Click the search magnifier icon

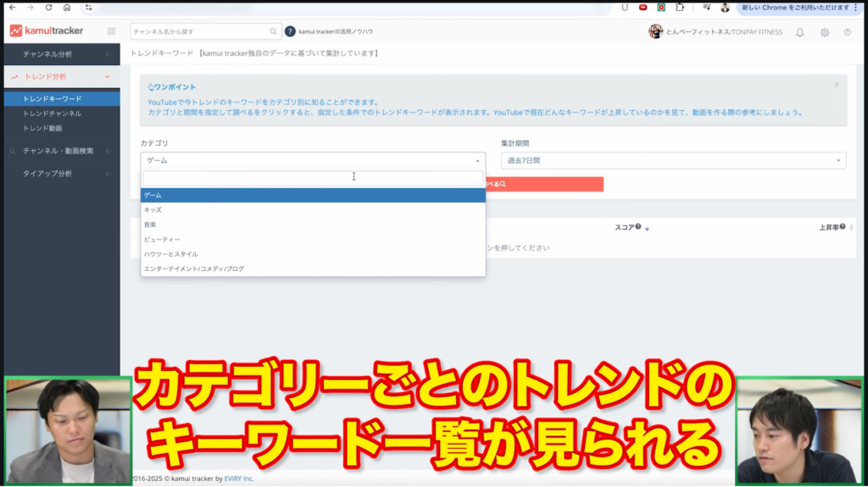coord(273,31)
